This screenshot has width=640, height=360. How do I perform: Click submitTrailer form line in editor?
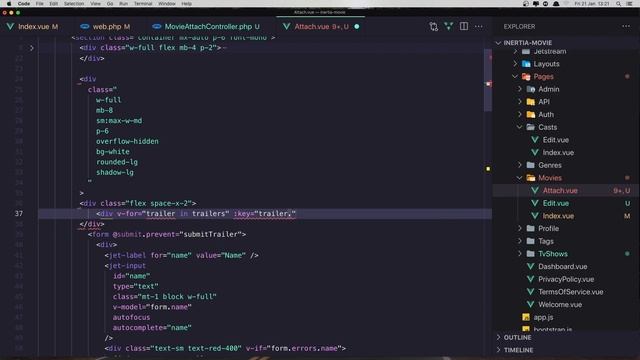(167, 234)
